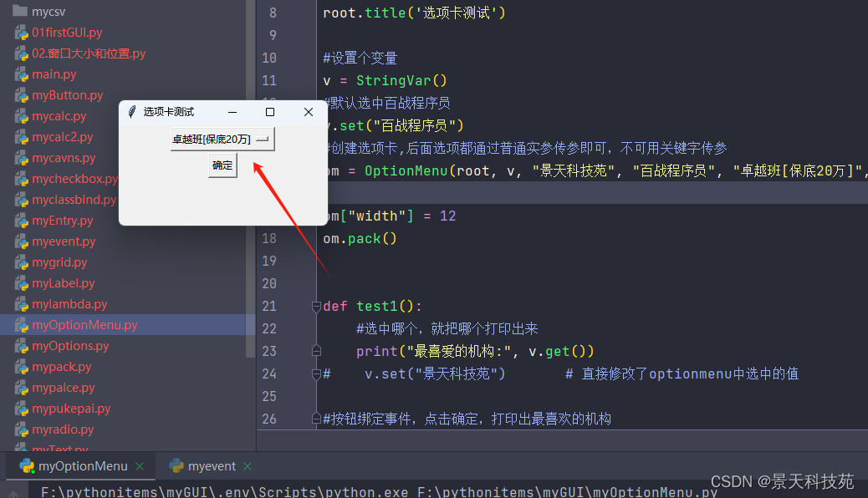Screen dimensions: 868x498
Task: Click the main.py Python file icon
Action: pos(22,74)
